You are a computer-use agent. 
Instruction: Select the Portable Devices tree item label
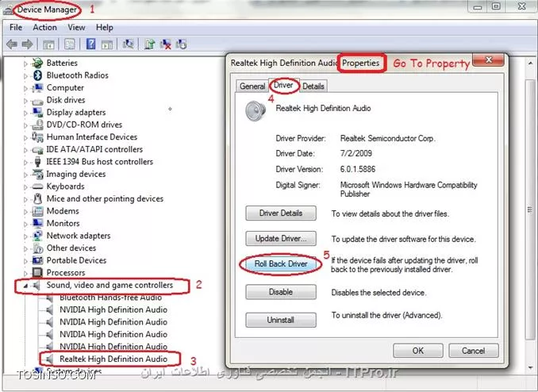76,260
